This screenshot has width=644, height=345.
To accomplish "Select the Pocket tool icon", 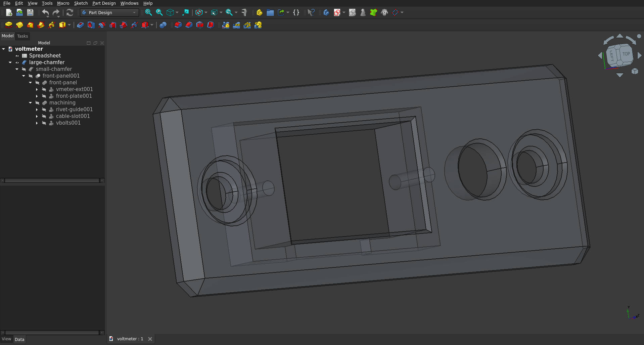I will click(80, 25).
